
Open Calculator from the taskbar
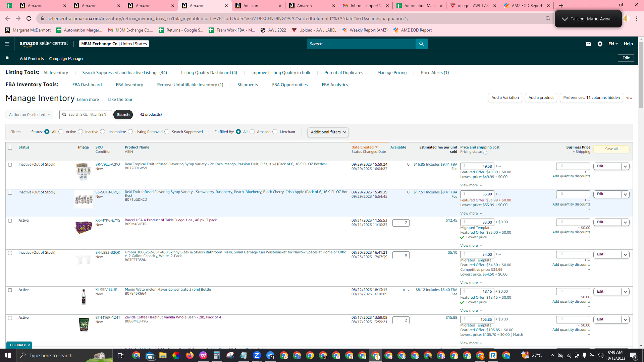coord(217,355)
